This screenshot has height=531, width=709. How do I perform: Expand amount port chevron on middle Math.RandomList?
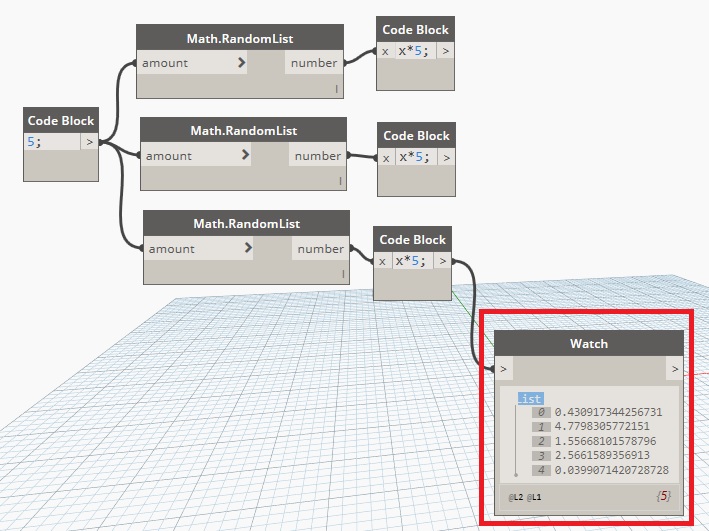[246, 156]
